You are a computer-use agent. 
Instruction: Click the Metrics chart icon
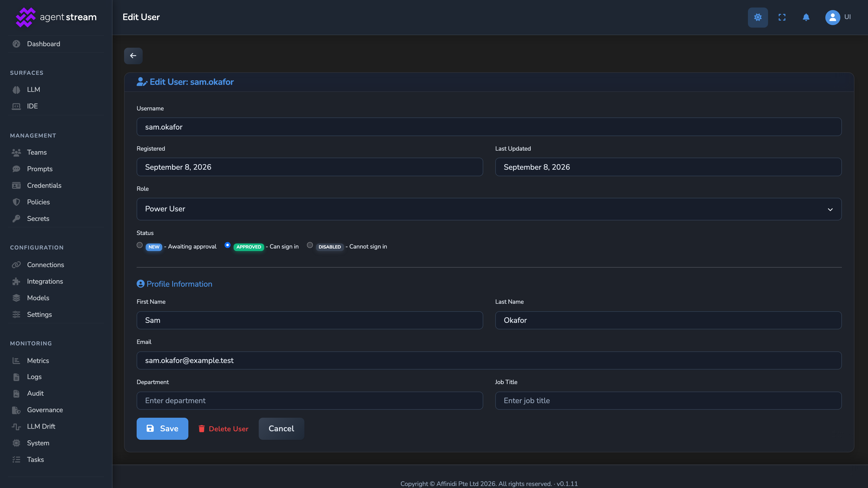click(16, 360)
